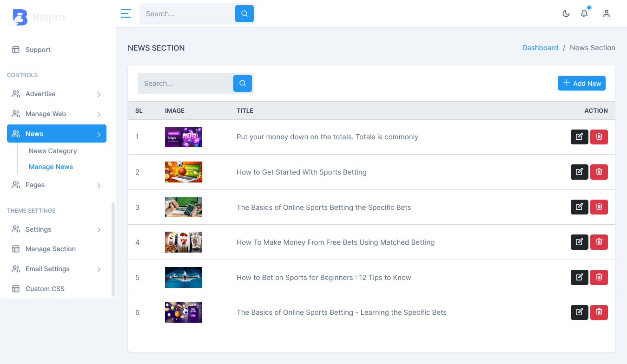Delete the Matched Betting news row
Screen dimensions: 627x364
pyautogui.click(x=599, y=242)
